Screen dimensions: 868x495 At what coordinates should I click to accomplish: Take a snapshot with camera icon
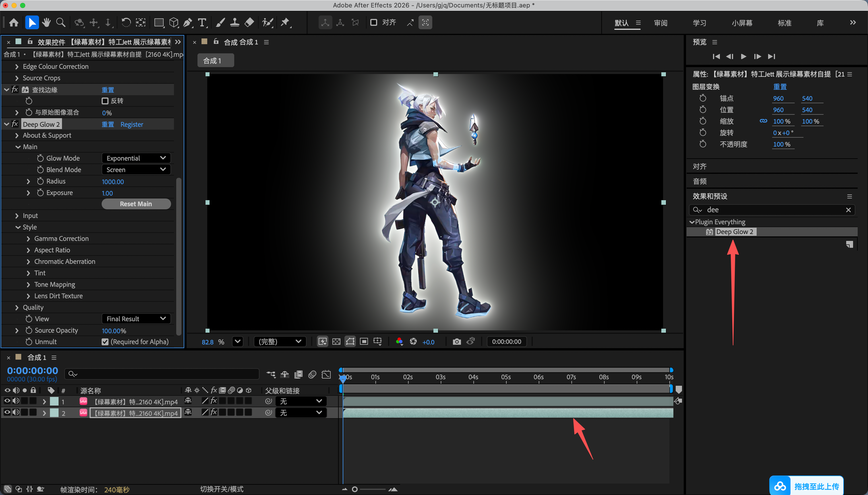tap(457, 341)
